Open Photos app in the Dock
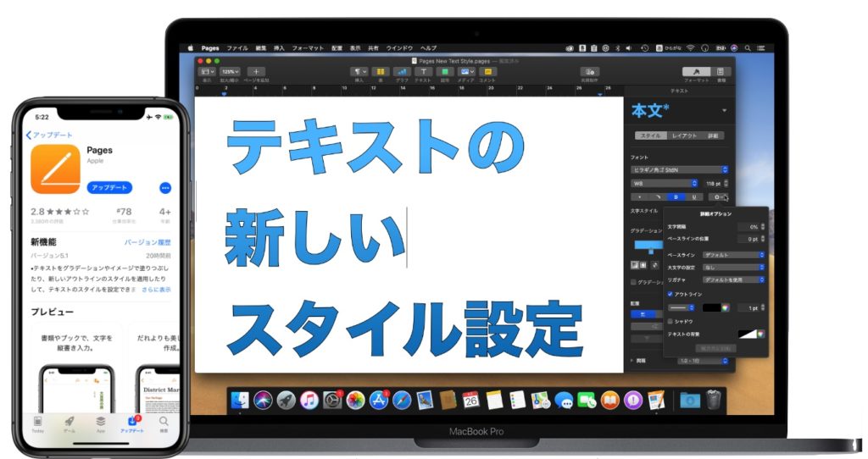Viewport: 868px width, 459px height. (355, 400)
